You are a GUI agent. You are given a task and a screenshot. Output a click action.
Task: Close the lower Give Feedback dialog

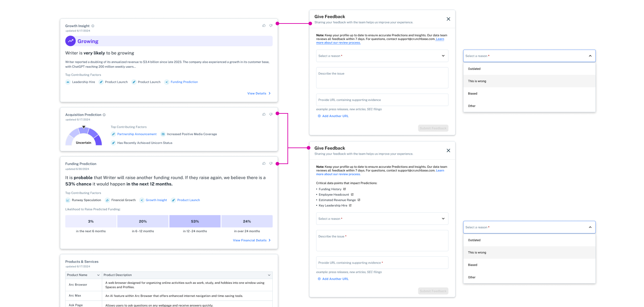448,151
